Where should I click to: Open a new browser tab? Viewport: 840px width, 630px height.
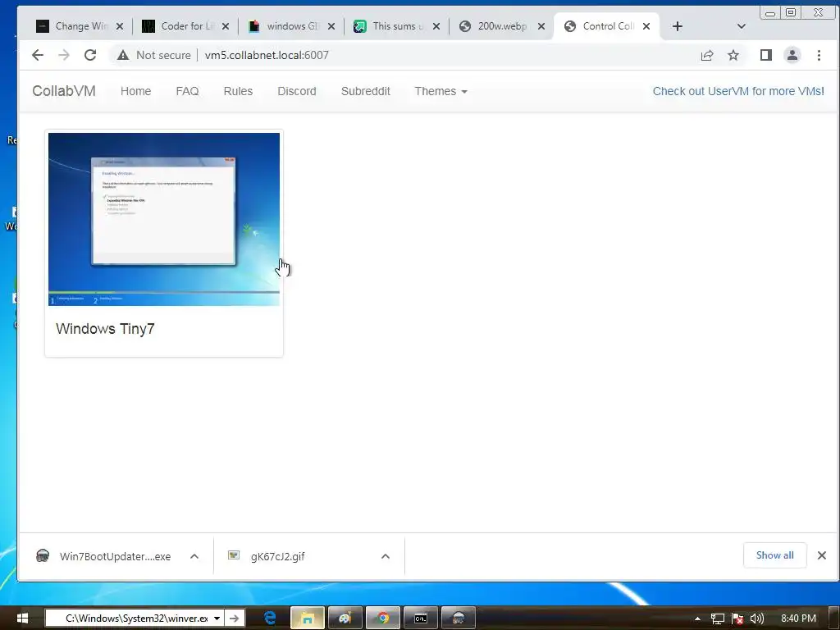[677, 26]
